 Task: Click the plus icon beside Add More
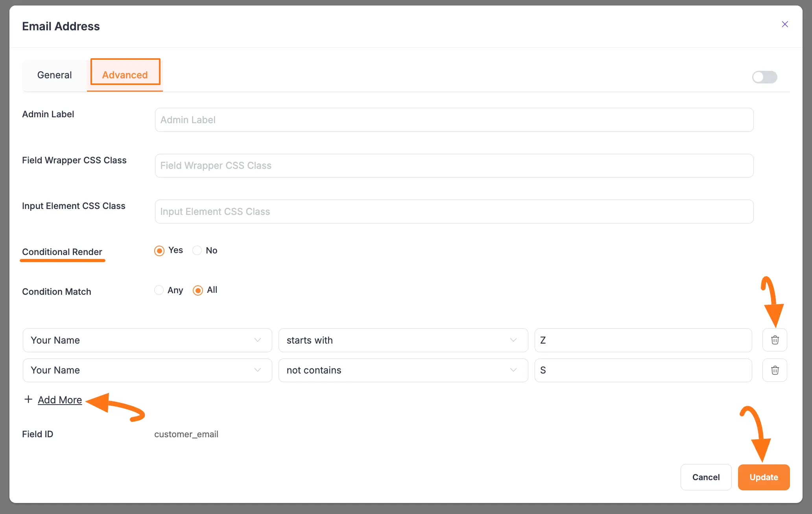coord(28,399)
